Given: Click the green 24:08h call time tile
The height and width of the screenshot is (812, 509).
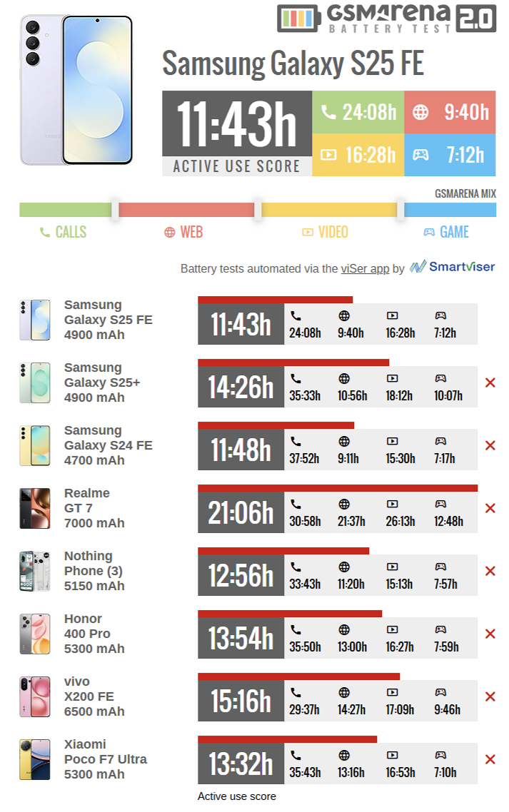Looking at the screenshot, I should pos(358,113).
